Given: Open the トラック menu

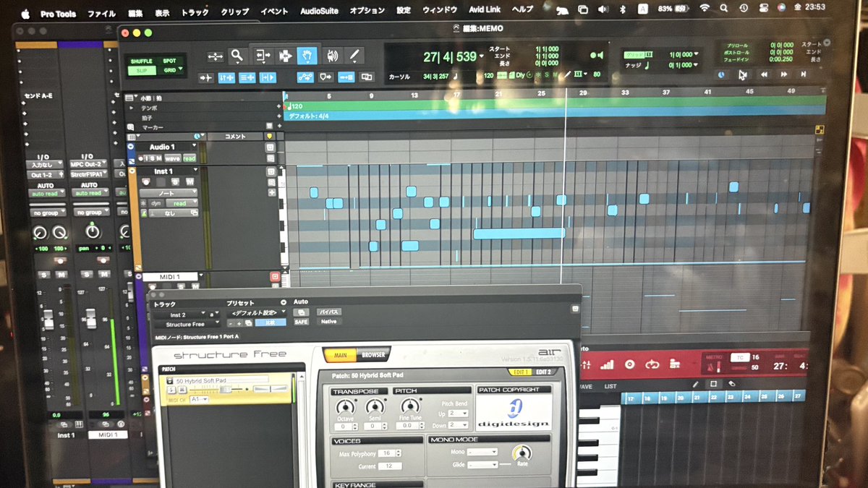Looking at the screenshot, I should tap(195, 12).
